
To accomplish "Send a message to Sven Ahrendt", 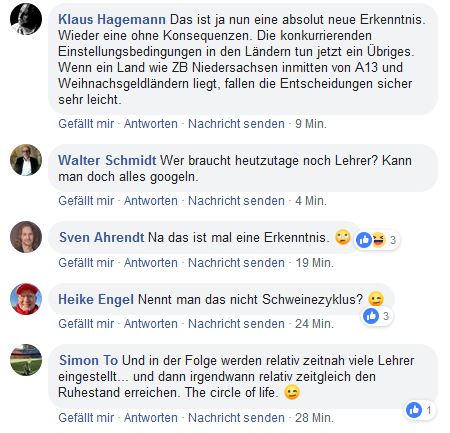I will 236,263.
